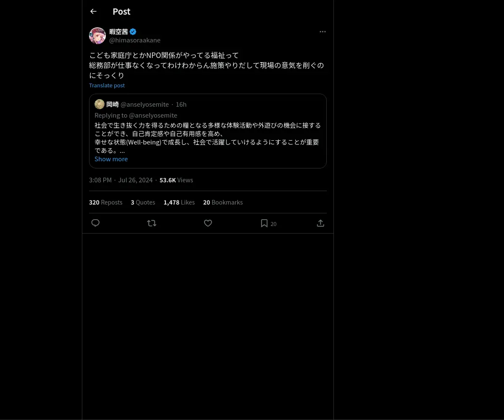Screen dimensions: 504x420
Task: Expand quoted post with Show more
Action: coord(111,159)
